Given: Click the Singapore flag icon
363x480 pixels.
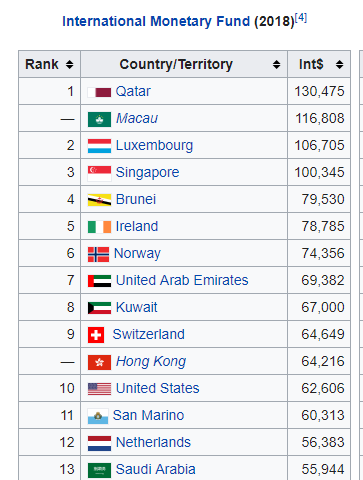Looking at the screenshot, I should pyautogui.click(x=99, y=173).
